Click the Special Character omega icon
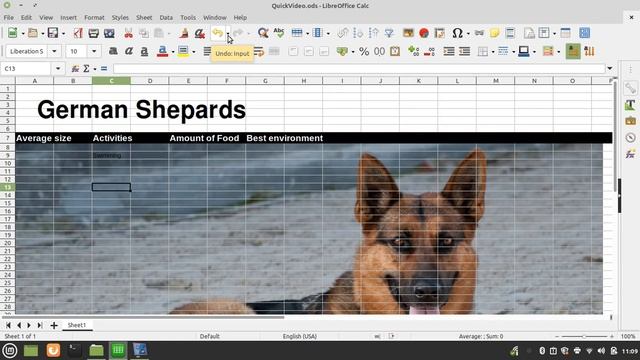 [x=458, y=33]
